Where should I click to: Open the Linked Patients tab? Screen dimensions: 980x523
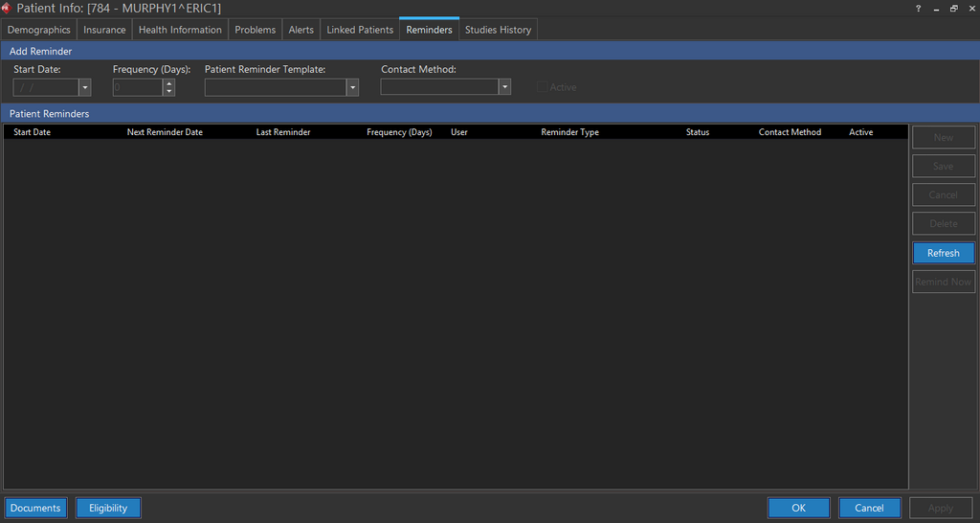click(x=360, y=30)
